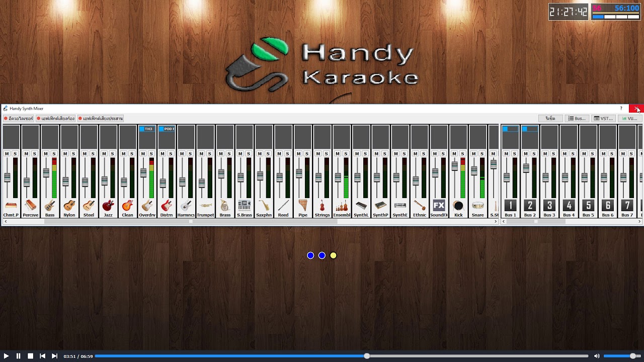Viewport: 644px width, 362px height.
Task: Stop the song playback
Action: [x=30, y=356]
